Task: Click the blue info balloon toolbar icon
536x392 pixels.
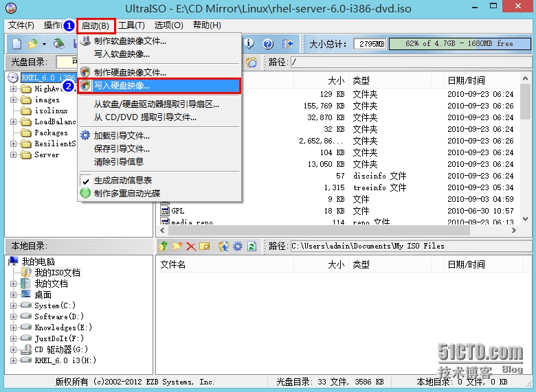Action: 249,44
